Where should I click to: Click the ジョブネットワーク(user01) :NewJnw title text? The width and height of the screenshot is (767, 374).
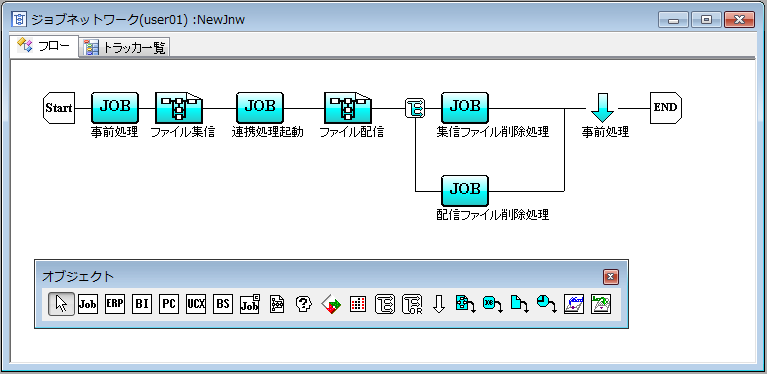click(137, 20)
